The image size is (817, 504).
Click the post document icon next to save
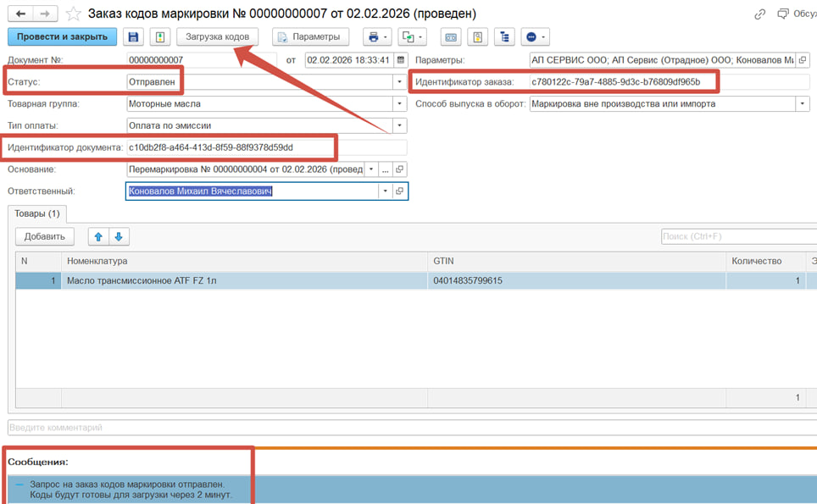click(159, 36)
